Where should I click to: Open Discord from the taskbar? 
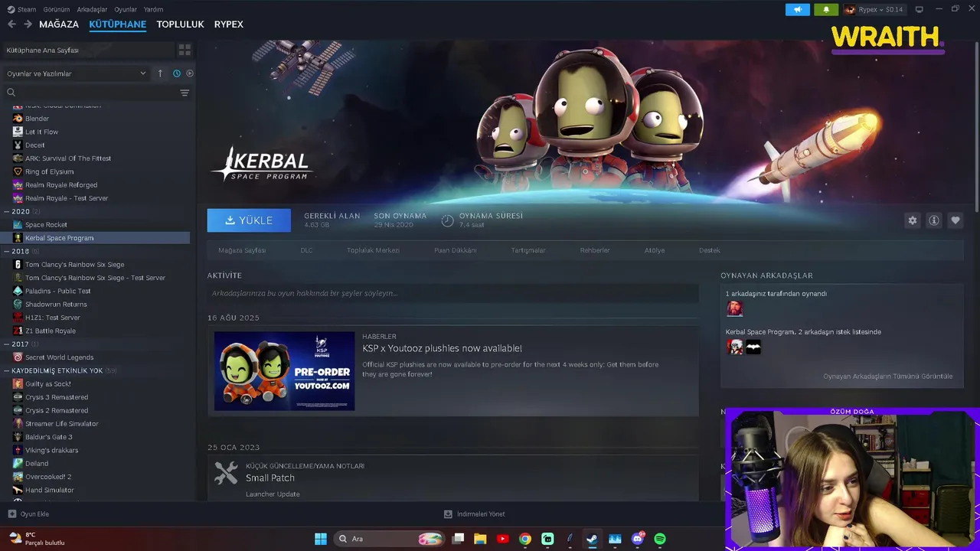coord(638,539)
